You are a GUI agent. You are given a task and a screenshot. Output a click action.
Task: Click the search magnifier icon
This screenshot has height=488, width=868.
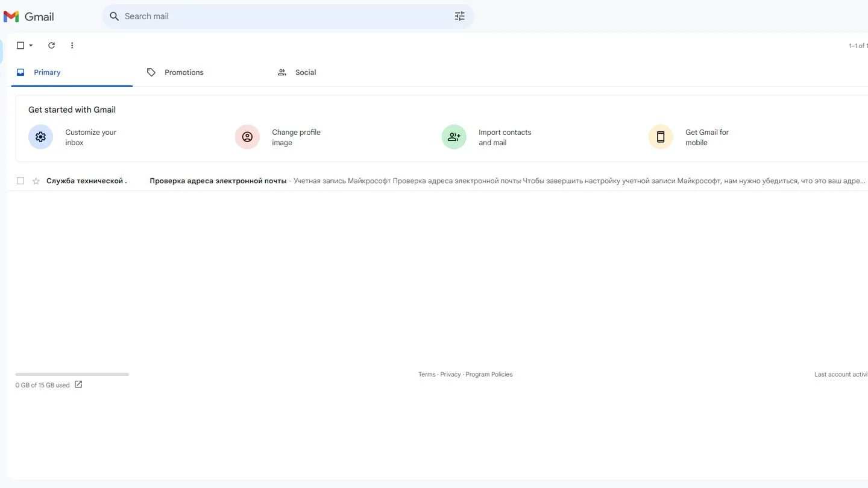[x=114, y=16]
